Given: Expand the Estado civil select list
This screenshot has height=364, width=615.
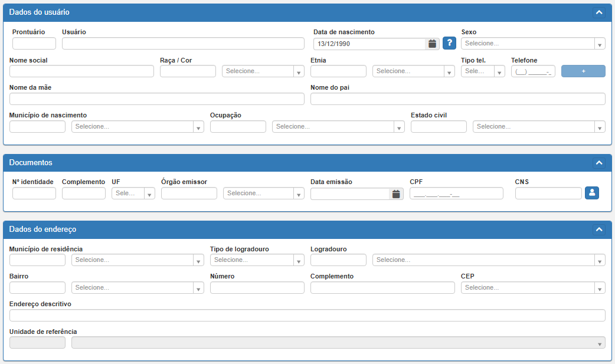Looking at the screenshot, I should (x=538, y=127).
